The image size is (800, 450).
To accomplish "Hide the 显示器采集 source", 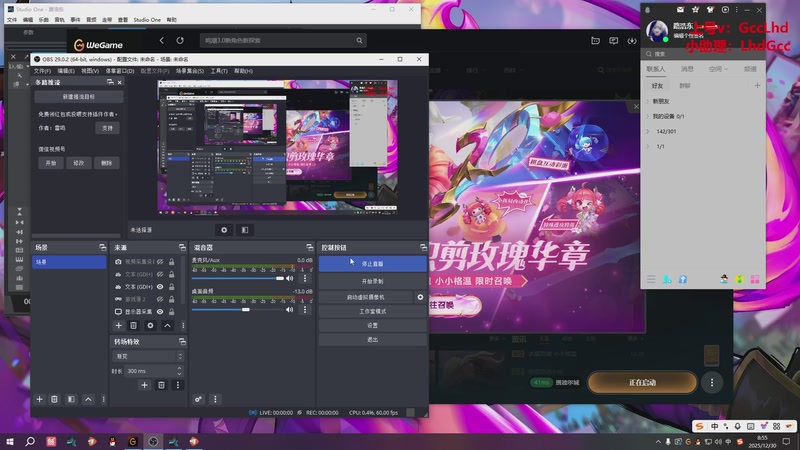I will point(160,311).
